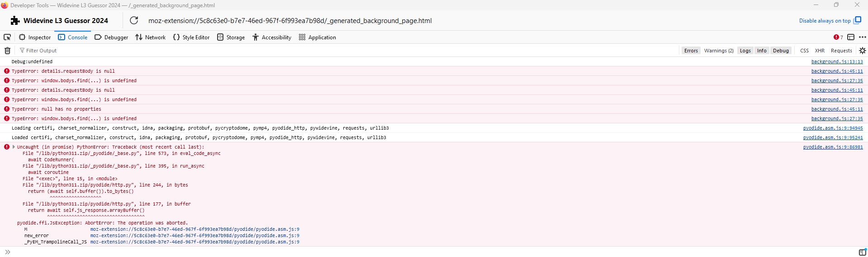The image size is (868, 257).
Task: Focus the console command input line
Action: click(434, 252)
